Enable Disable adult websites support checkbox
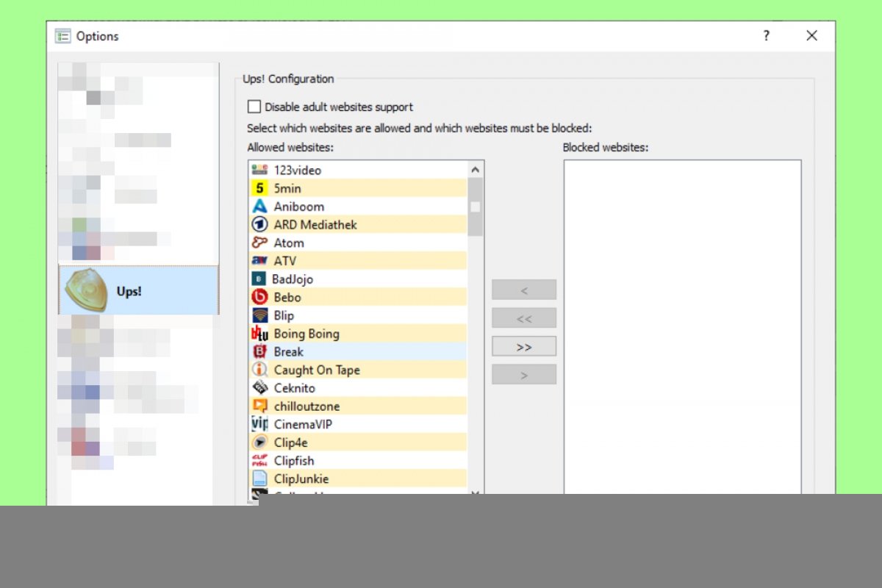 click(254, 107)
